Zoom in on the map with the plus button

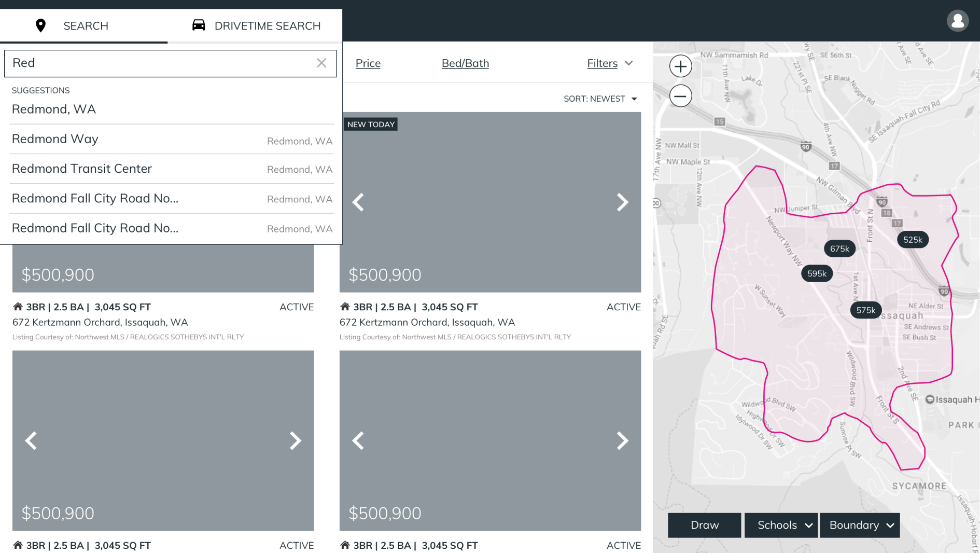click(x=680, y=66)
